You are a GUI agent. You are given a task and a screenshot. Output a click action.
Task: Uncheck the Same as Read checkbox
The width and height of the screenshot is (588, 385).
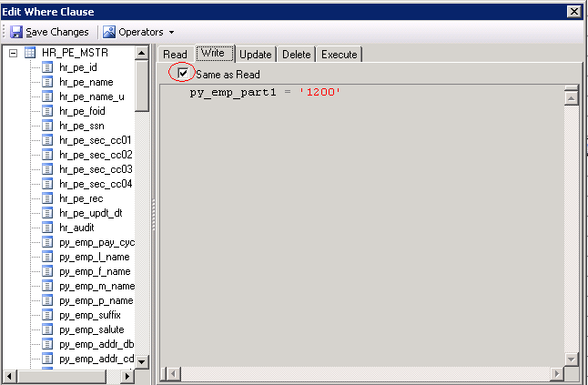coord(184,74)
